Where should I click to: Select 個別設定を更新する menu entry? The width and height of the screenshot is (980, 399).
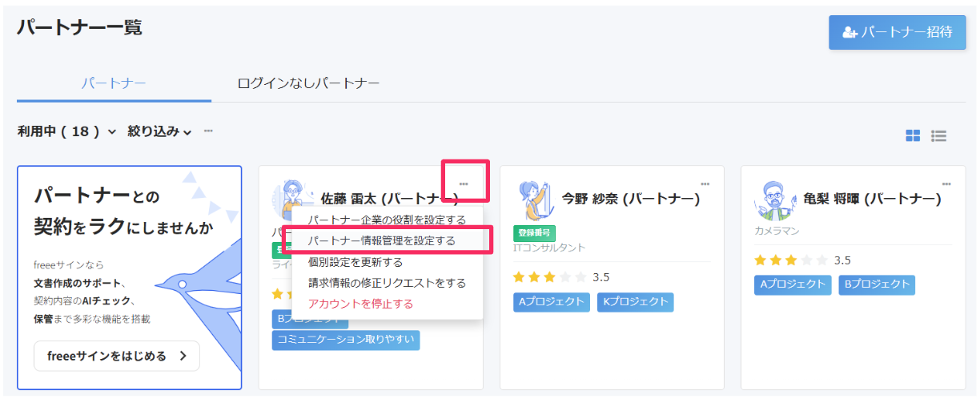[387, 262]
